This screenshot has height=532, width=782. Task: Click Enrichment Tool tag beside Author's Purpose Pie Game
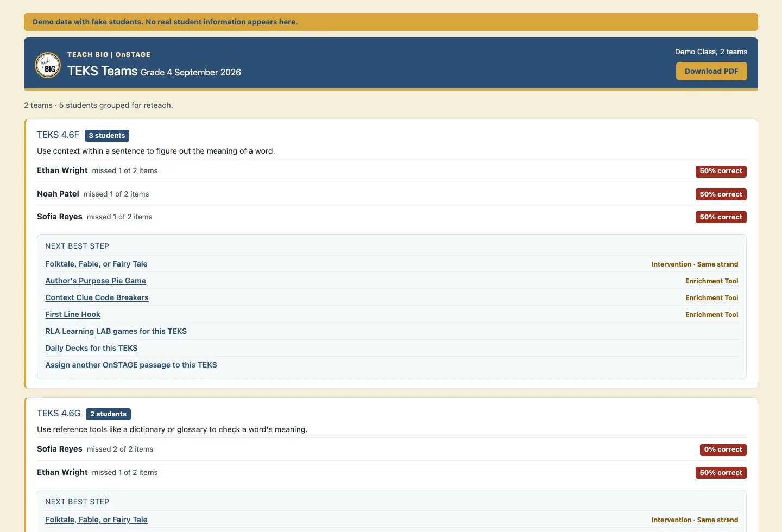click(x=711, y=281)
